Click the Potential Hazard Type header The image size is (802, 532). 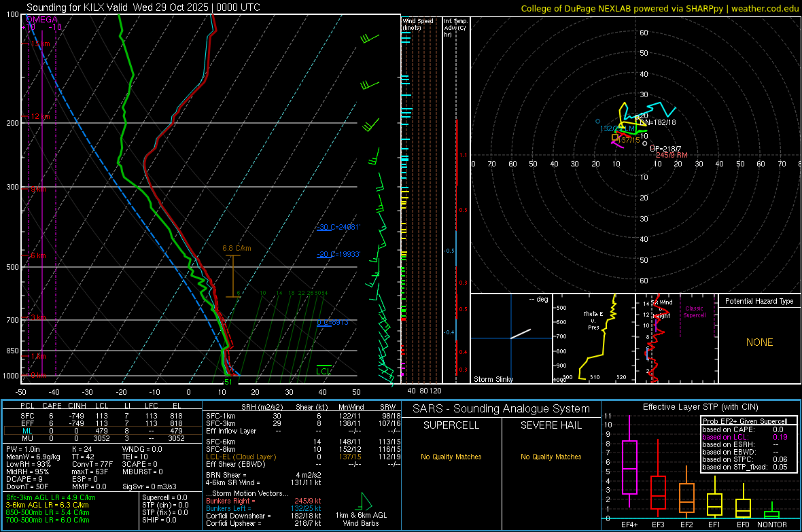[x=760, y=301]
